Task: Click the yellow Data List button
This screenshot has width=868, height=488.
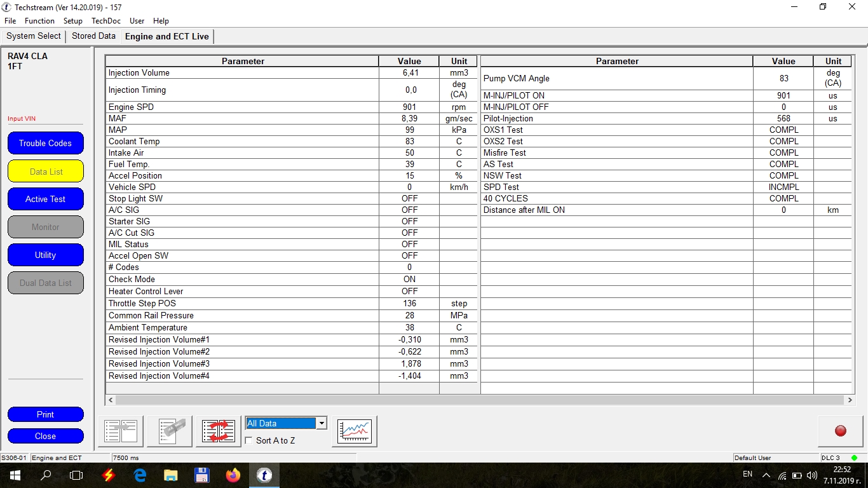Action: [46, 171]
